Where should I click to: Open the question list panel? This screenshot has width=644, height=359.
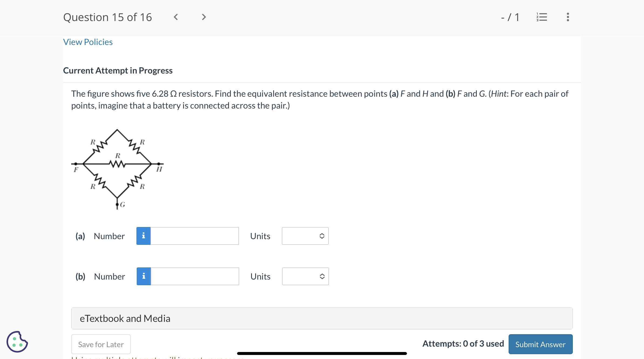point(542,17)
